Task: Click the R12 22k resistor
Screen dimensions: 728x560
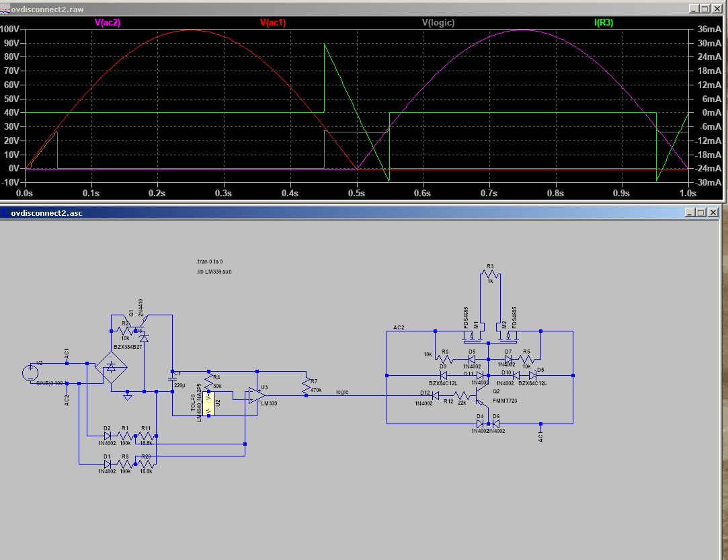Action: pyautogui.click(x=461, y=395)
